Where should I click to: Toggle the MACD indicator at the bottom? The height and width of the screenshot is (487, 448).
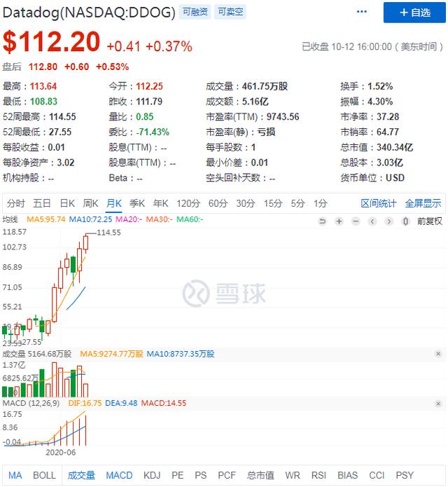point(119,475)
